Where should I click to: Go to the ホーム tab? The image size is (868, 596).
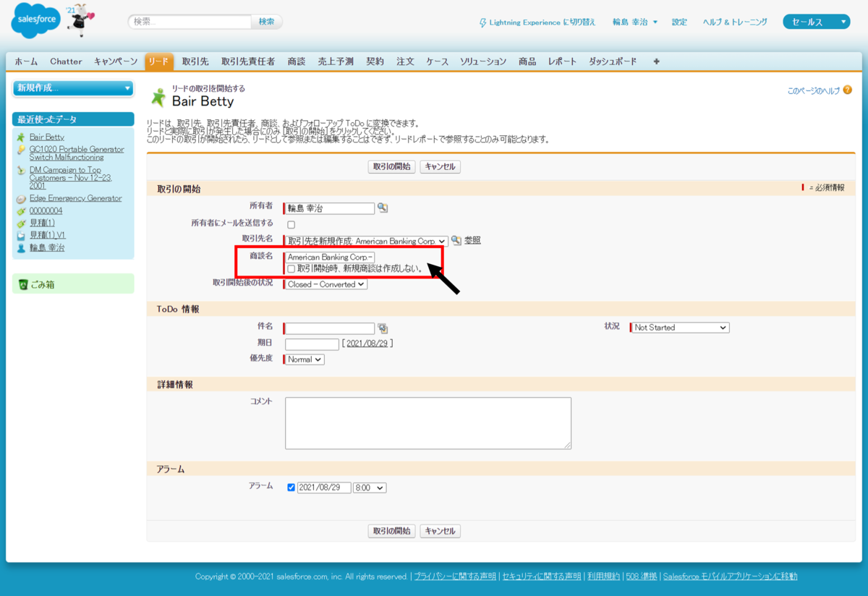26,61
